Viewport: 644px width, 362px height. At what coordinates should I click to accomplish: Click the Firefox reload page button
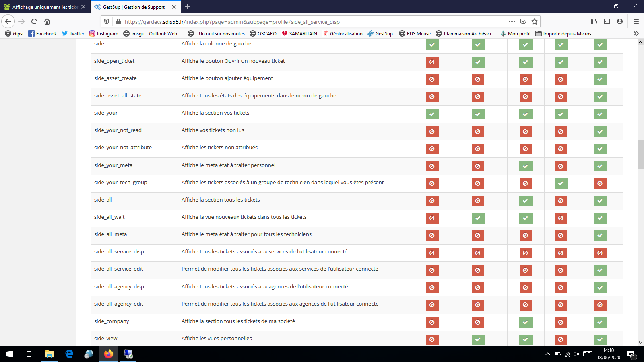pyautogui.click(x=34, y=21)
